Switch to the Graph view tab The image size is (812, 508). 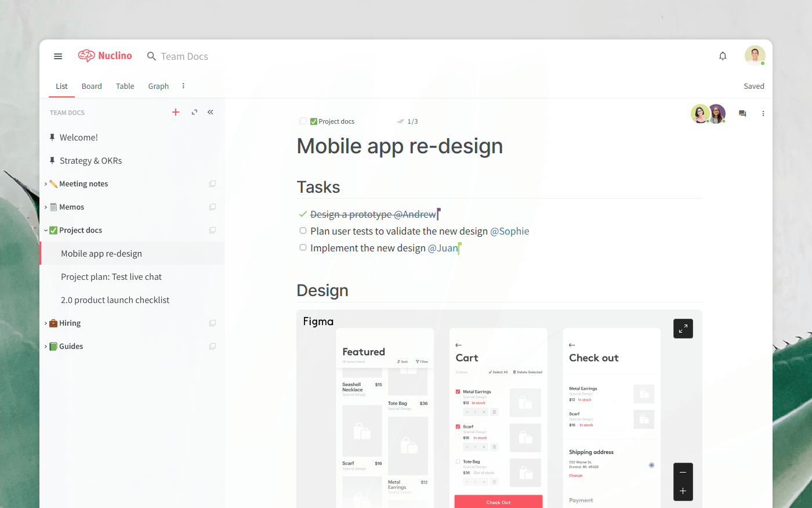[x=158, y=86]
